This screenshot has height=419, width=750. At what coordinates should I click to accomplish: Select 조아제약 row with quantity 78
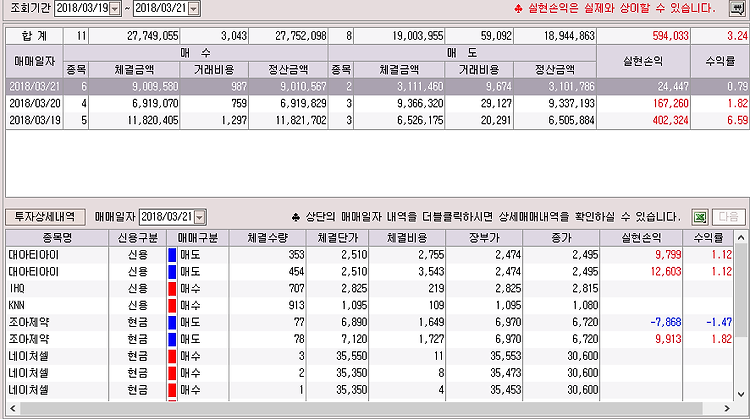tap(369, 339)
